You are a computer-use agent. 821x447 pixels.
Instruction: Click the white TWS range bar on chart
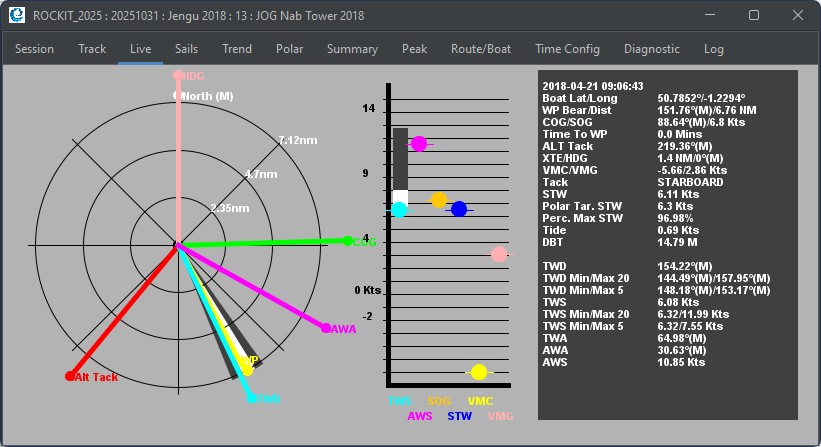coord(400,197)
